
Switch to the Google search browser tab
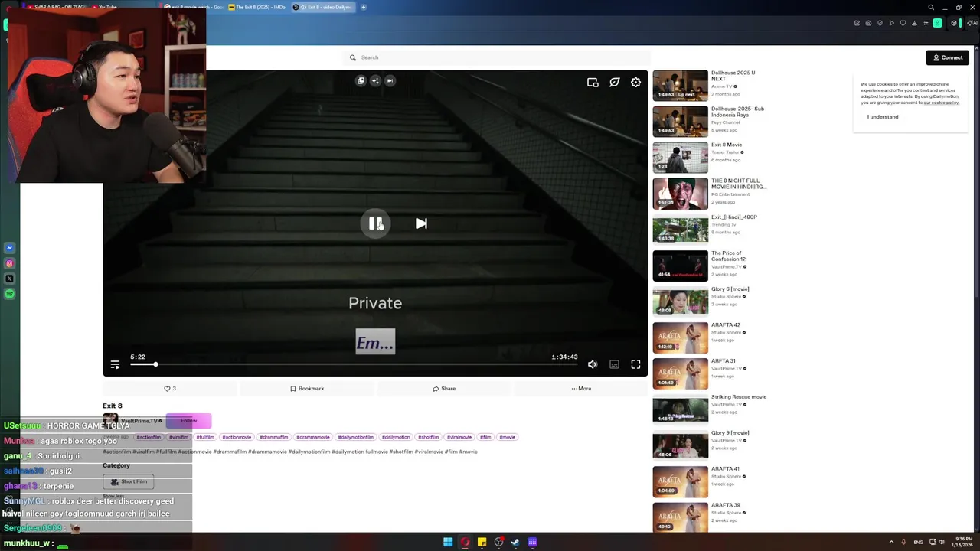pyautogui.click(x=194, y=7)
